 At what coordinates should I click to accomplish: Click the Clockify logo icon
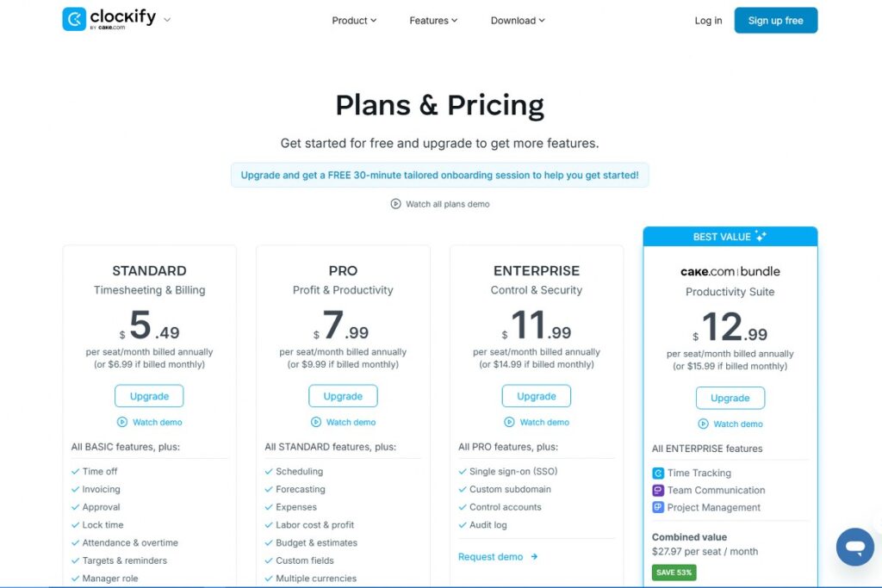[74, 19]
